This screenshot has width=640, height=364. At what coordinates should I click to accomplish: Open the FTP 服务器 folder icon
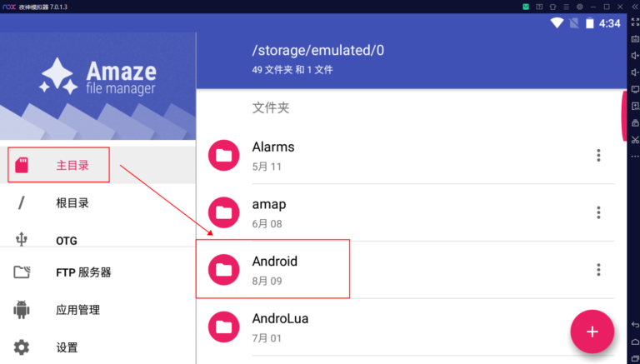click(22, 272)
